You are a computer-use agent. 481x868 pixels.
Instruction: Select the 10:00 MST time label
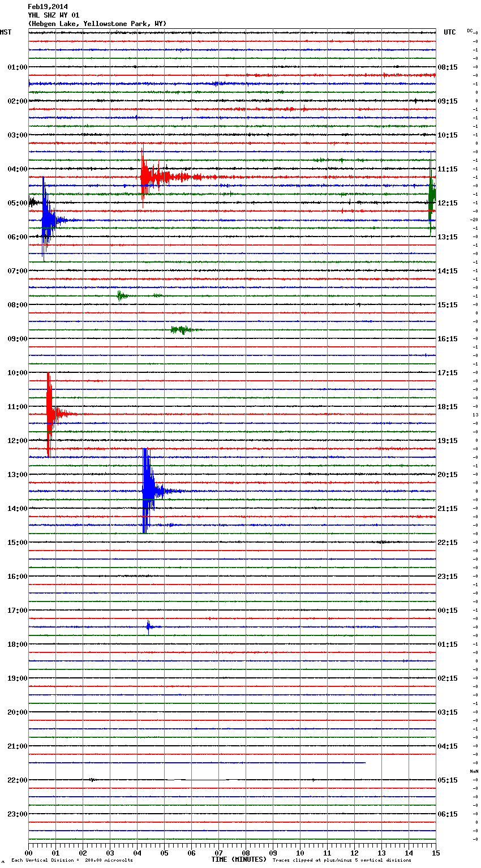[x=17, y=372]
